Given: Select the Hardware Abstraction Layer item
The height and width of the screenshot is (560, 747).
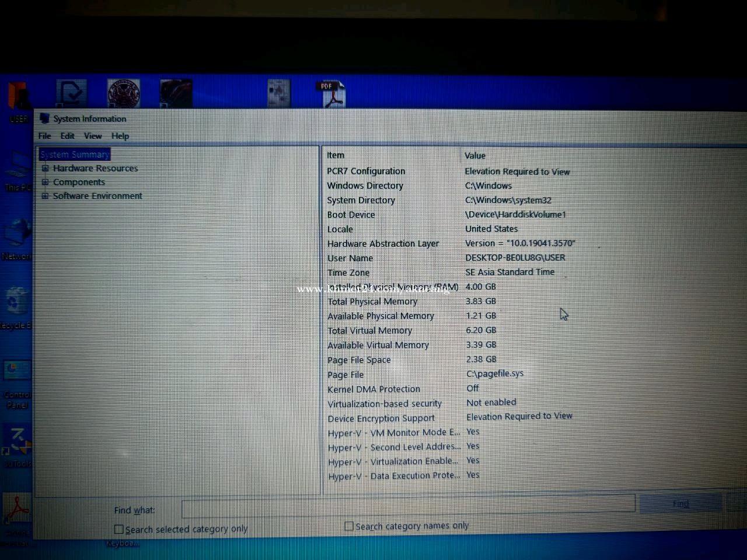Looking at the screenshot, I should [x=383, y=243].
